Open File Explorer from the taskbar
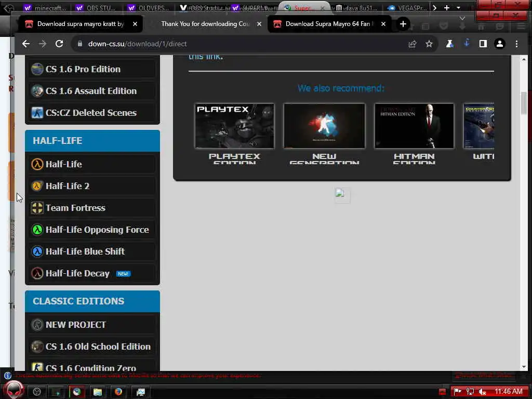The width and height of the screenshot is (532, 399). pos(98,392)
